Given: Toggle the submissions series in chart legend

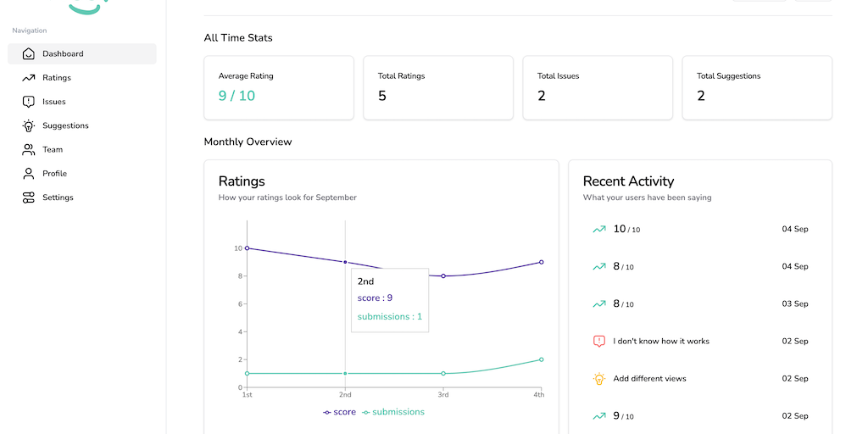Looking at the screenshot, I should [x=393, y=412].
